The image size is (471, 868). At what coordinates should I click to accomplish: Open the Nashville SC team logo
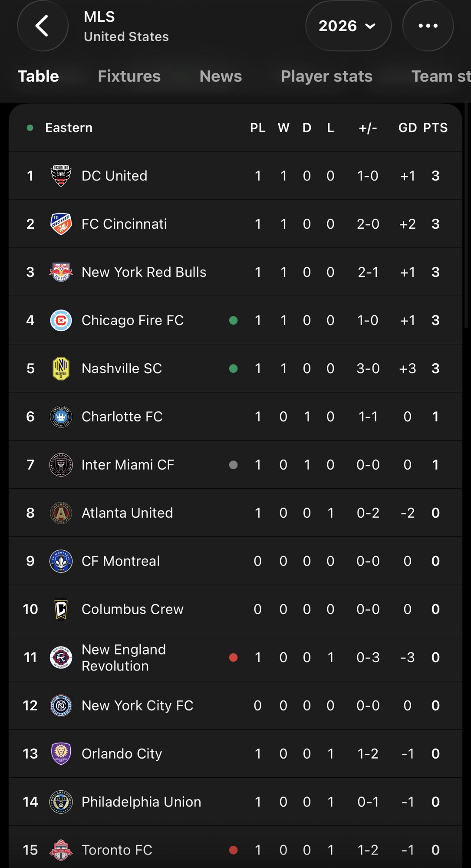click(61, 368)
